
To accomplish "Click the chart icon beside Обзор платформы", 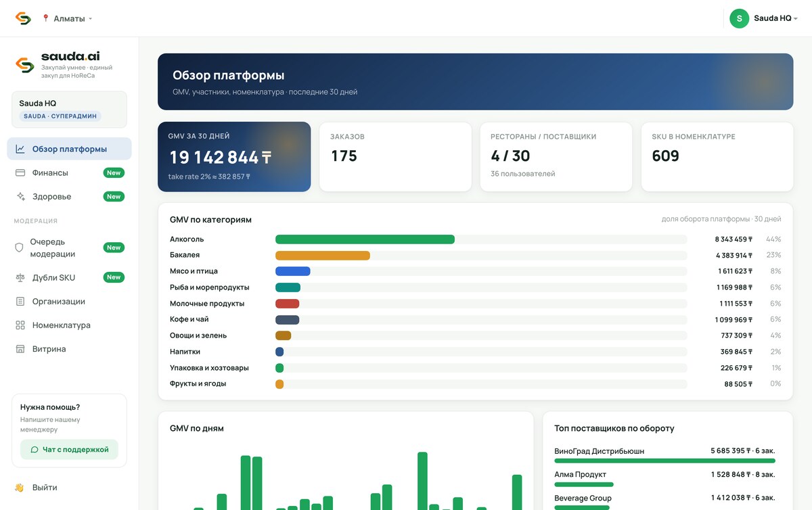I will tap(20, 149).
